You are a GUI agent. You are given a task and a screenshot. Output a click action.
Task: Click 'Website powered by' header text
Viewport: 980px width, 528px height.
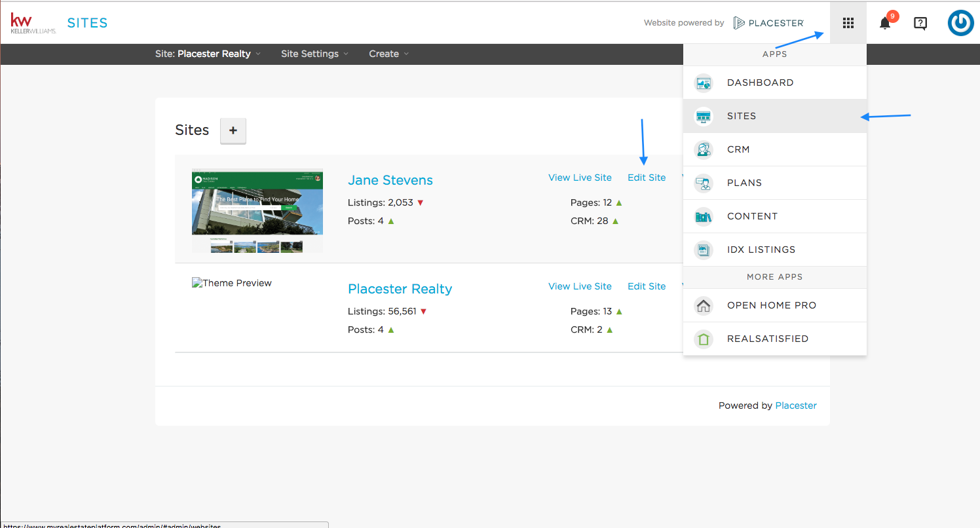(684, 23)
